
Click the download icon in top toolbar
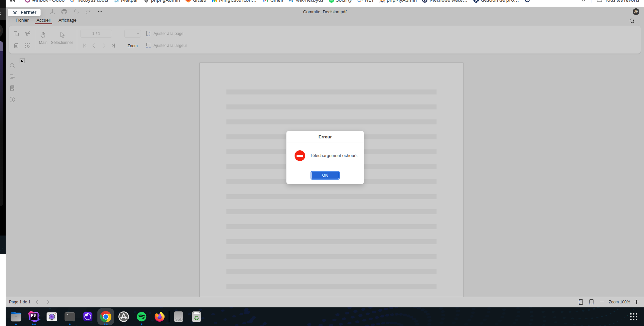coord(52,12)
